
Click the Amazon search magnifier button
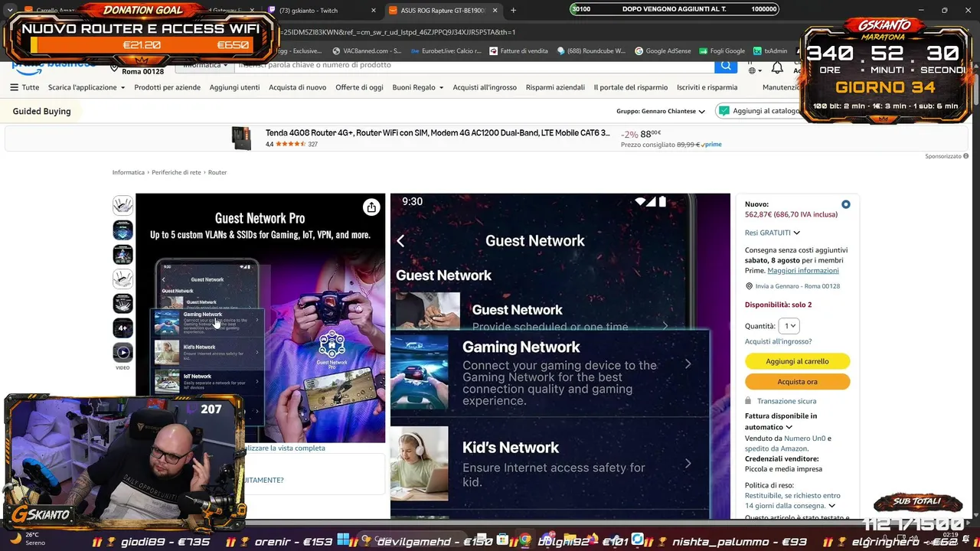click(x=726, y=66)
